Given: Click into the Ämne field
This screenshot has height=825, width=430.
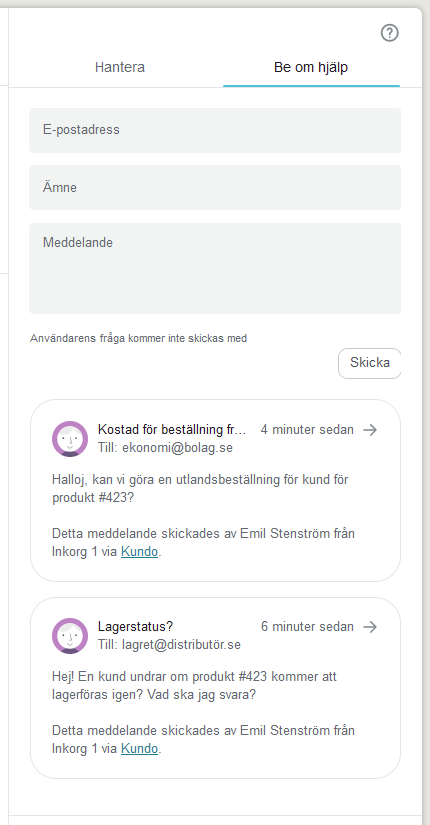Looking at the screenshot, I should tap(215, 187).
